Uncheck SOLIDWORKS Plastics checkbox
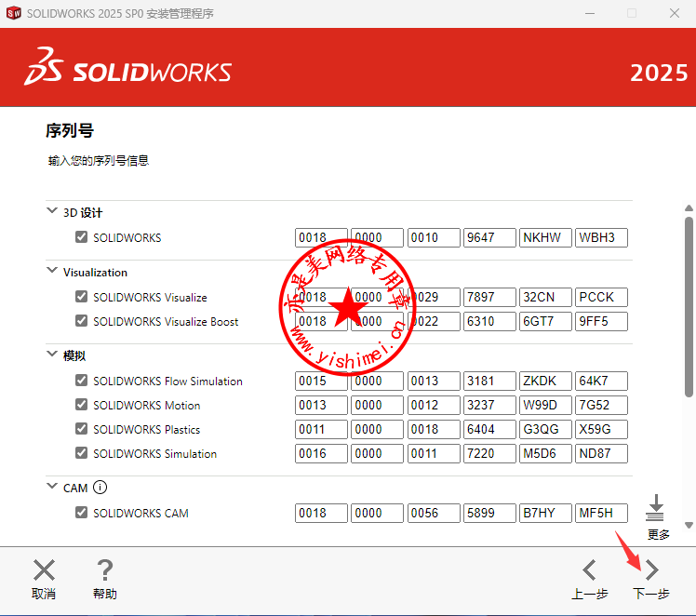Screen dimensions: 696x616 81,429
